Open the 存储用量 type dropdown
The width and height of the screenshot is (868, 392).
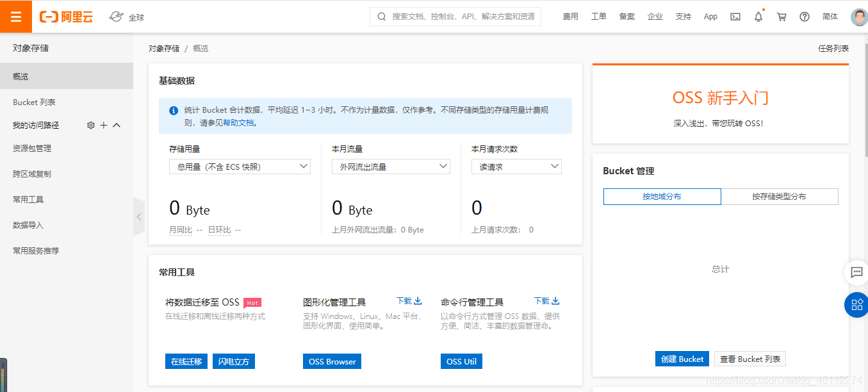click(240, 167)
